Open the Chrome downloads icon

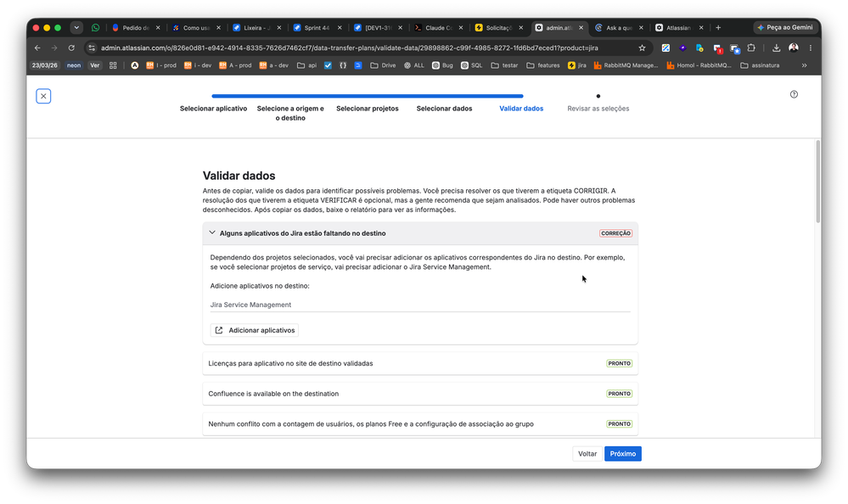coord(776,48)
